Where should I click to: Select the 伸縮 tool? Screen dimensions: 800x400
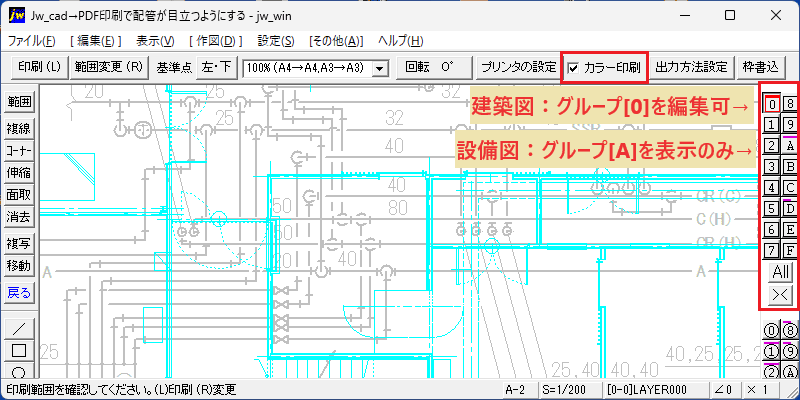point(19,172)
